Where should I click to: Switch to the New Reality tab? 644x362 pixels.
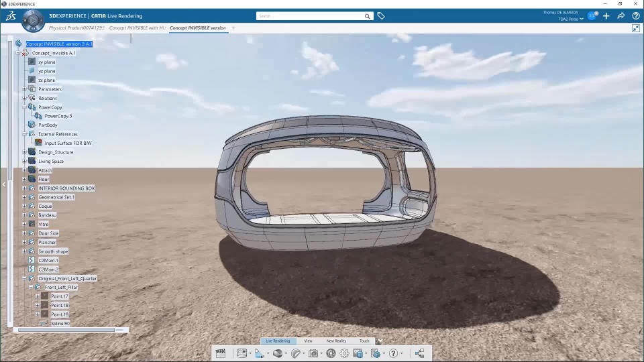click(x=336, y=341)
